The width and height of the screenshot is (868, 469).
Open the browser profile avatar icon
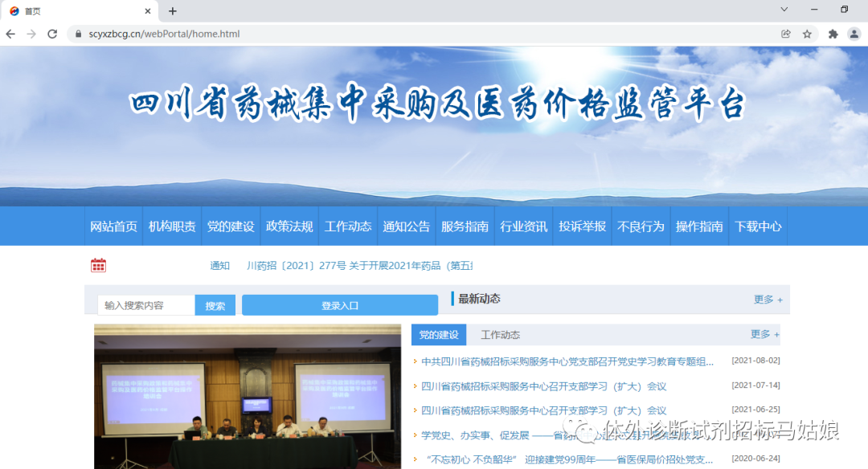tap(854, 34)
